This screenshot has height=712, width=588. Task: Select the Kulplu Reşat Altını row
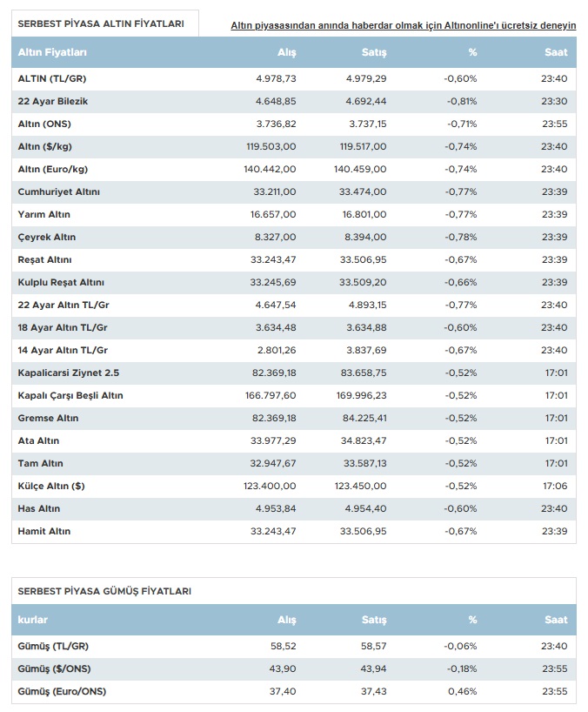pyautogui.click(x=294, y=282)
